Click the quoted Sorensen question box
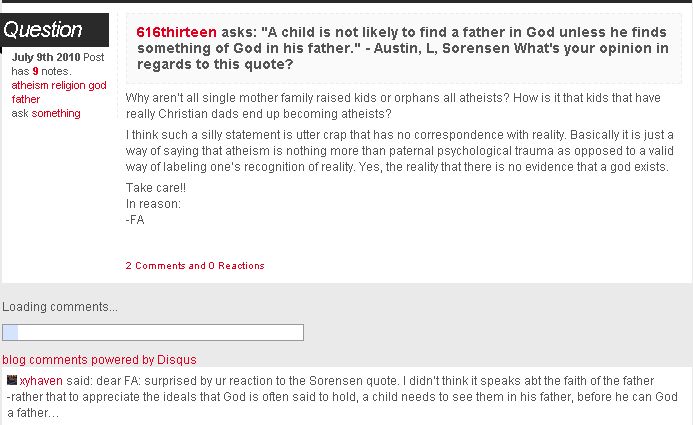The width and height of the screenshot is (693, 425). point(408,48)
